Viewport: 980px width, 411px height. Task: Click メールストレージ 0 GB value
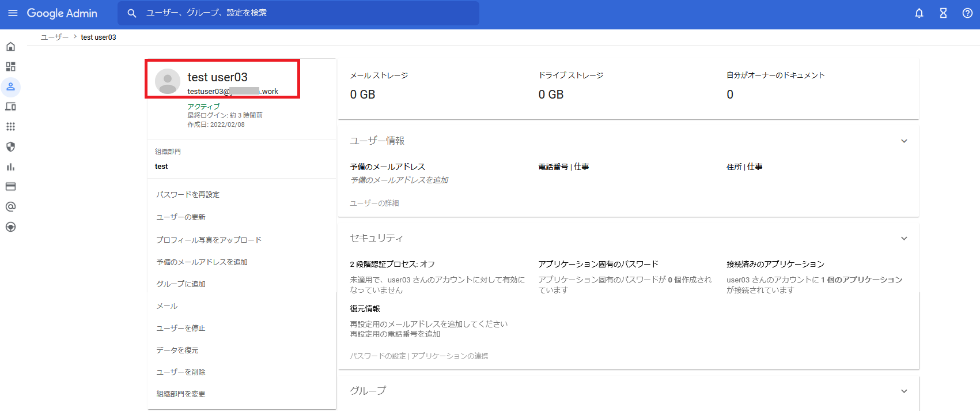(362, 95)
